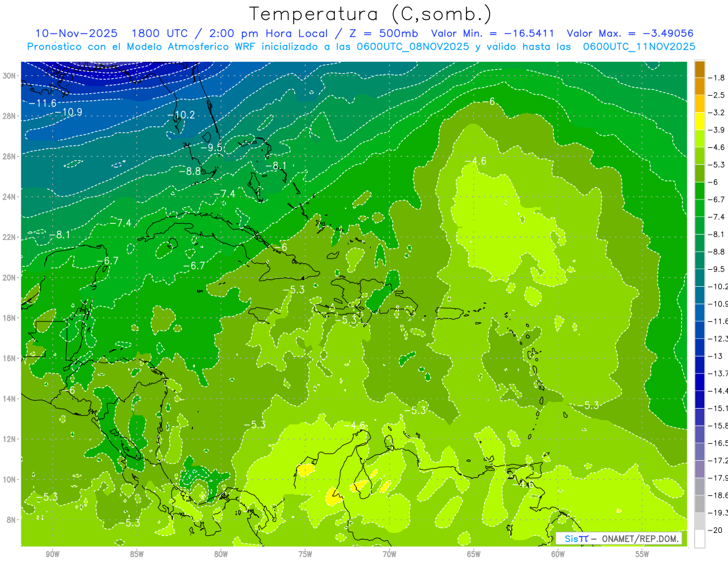Click the "-1.8" colorbar tick label
This screenshot has height=562, width=728.
[x=716, y=78]
